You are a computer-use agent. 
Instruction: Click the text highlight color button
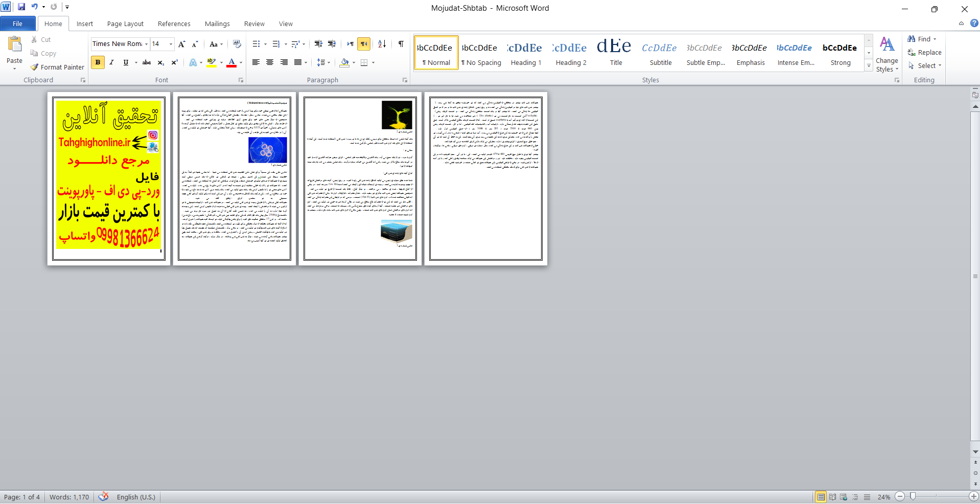(211, 62)
